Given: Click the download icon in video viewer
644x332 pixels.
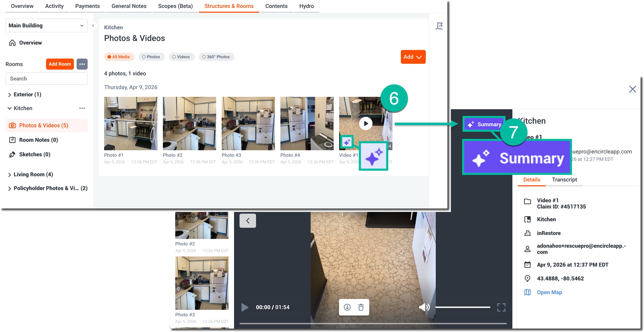Looking at the screenshot, I should [347, 307].
